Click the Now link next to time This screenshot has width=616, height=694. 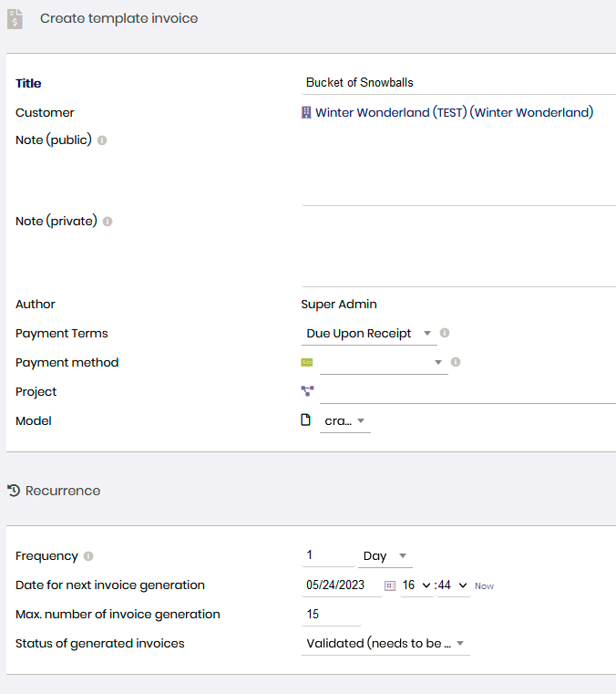point(484,586)
